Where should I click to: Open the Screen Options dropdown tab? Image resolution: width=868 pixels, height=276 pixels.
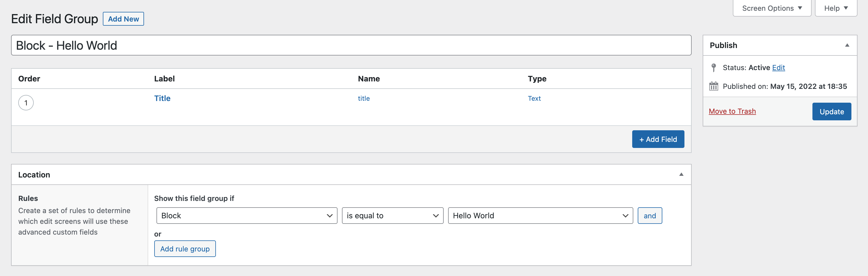click(x=772, y=8)
